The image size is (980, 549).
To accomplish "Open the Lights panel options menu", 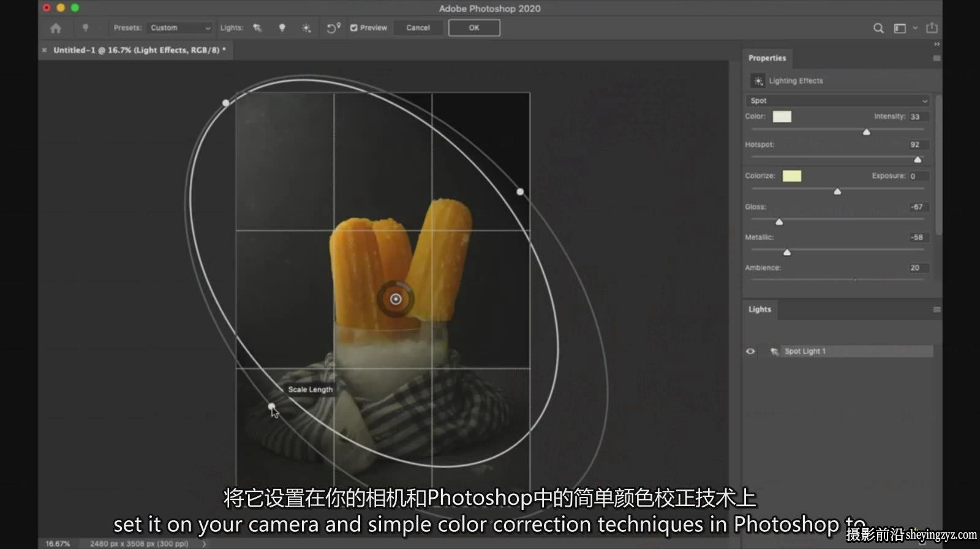I will coord(937,309).
